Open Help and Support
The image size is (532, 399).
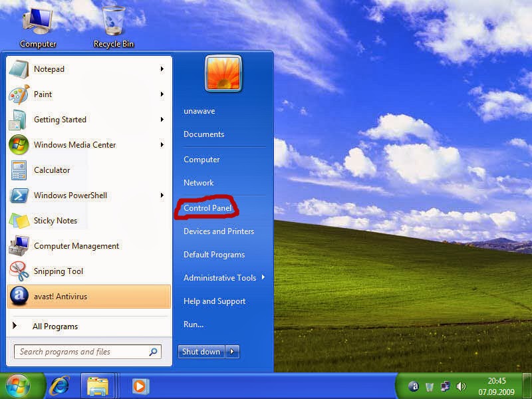tap(214, 301)
